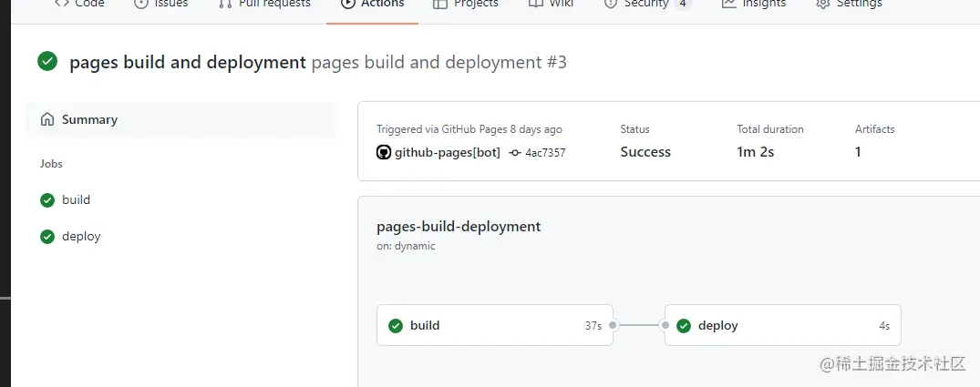Go to the Settings tab
This screenshot has width=980, height=387.
coord(859,5)
